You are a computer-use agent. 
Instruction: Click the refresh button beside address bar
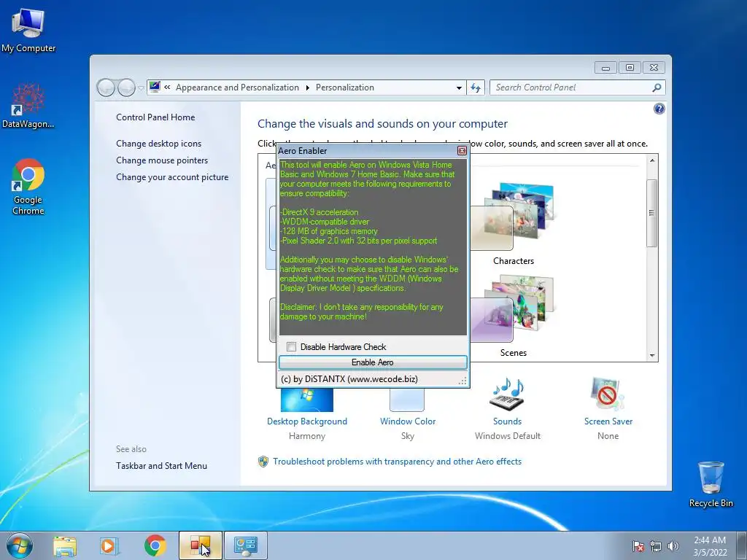coord(476,87)
